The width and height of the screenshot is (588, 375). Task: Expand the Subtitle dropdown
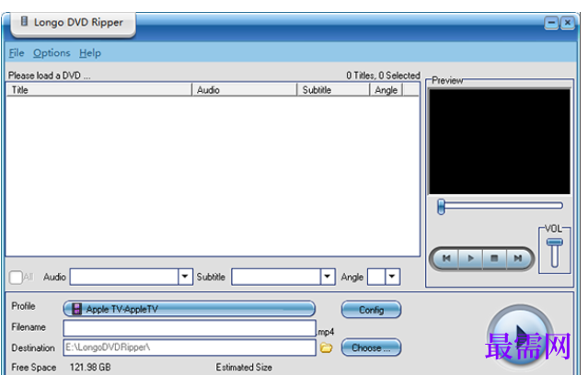click(328, 277)
